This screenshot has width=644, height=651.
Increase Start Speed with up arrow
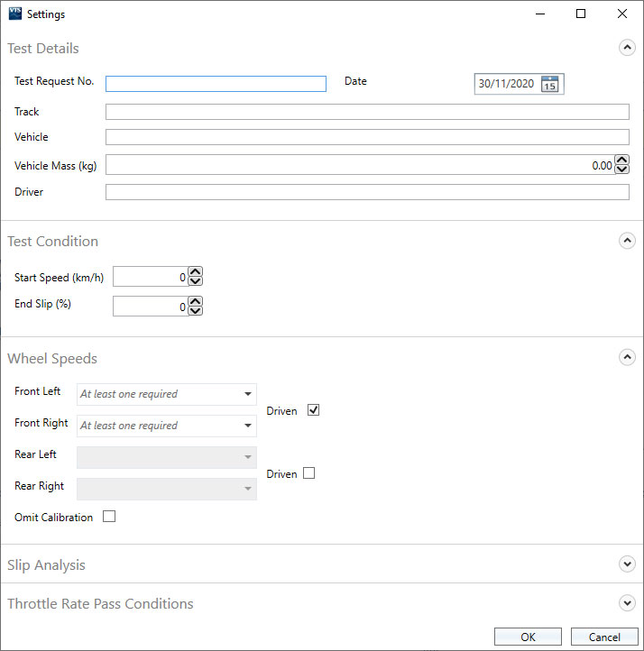click(196, 273)
